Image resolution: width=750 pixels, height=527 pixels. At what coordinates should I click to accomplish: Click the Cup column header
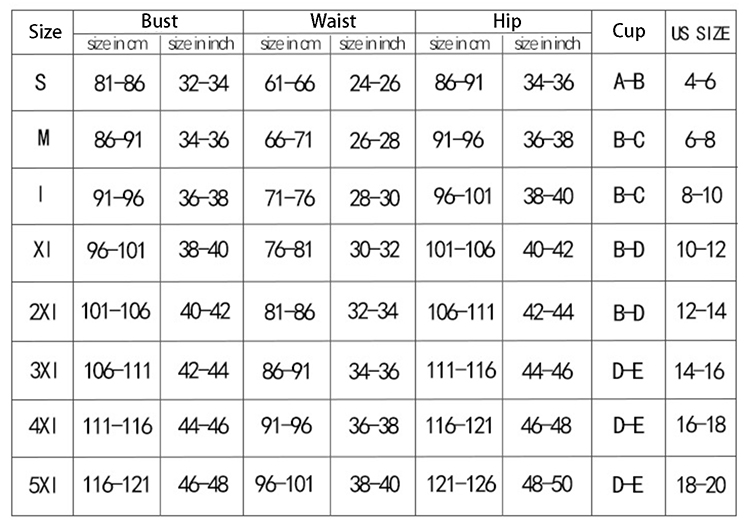pos(628,31)
